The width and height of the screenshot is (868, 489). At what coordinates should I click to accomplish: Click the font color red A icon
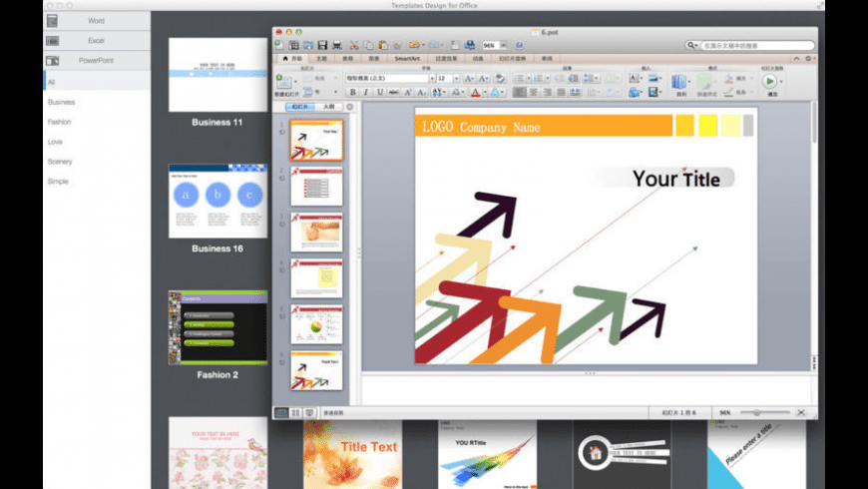point(475,93)
